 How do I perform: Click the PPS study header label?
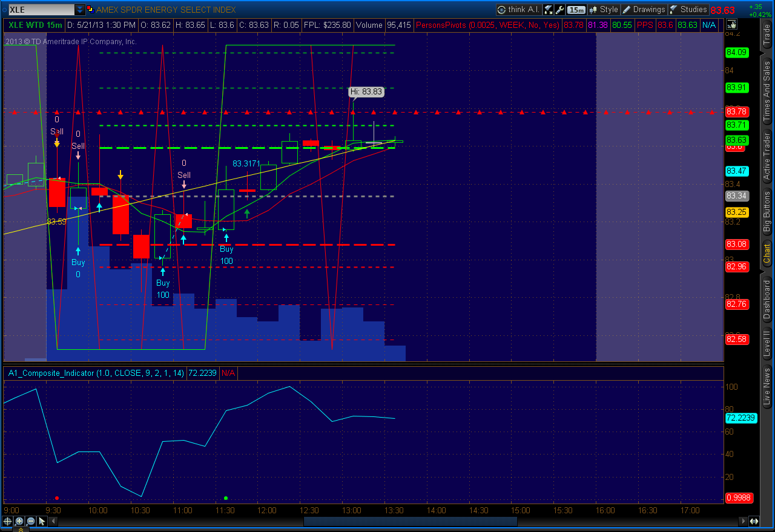[645, 25]
